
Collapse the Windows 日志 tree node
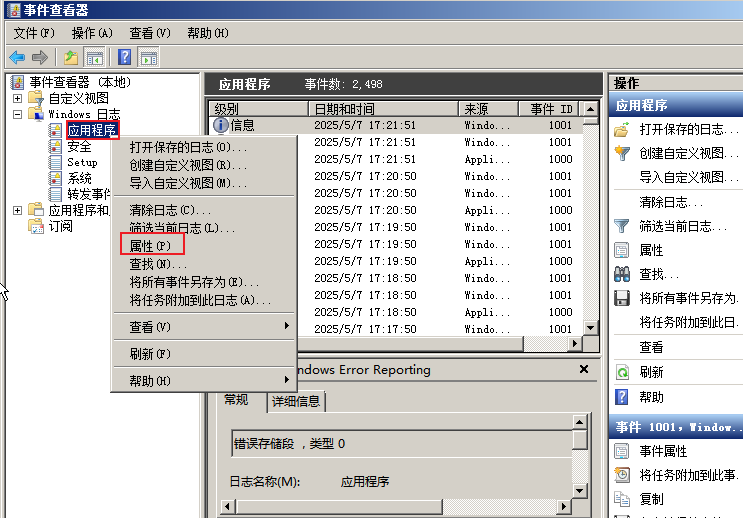18,114
